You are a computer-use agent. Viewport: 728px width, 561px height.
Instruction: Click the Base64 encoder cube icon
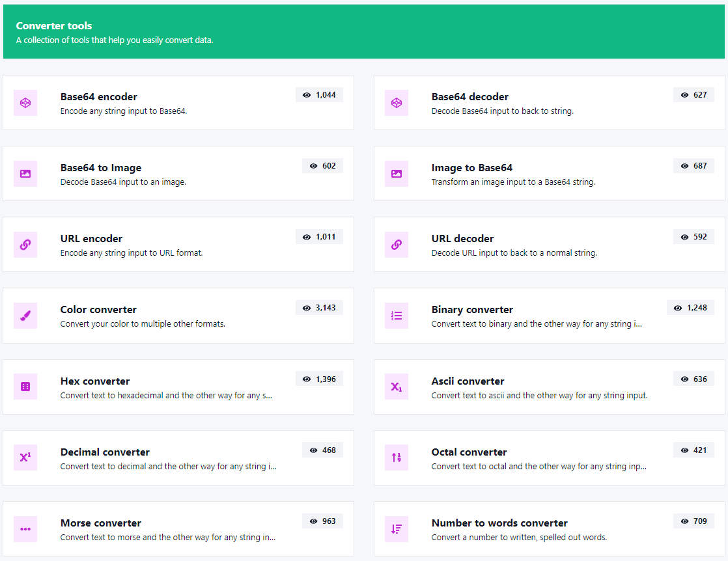point(25,103)
